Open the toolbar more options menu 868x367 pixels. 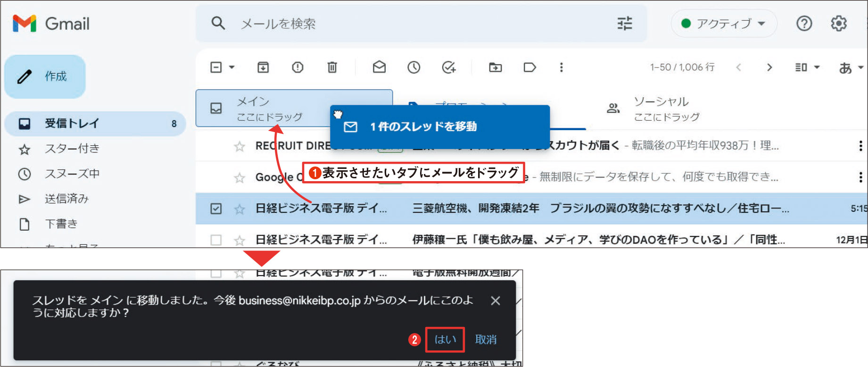[x=561, y=67]
